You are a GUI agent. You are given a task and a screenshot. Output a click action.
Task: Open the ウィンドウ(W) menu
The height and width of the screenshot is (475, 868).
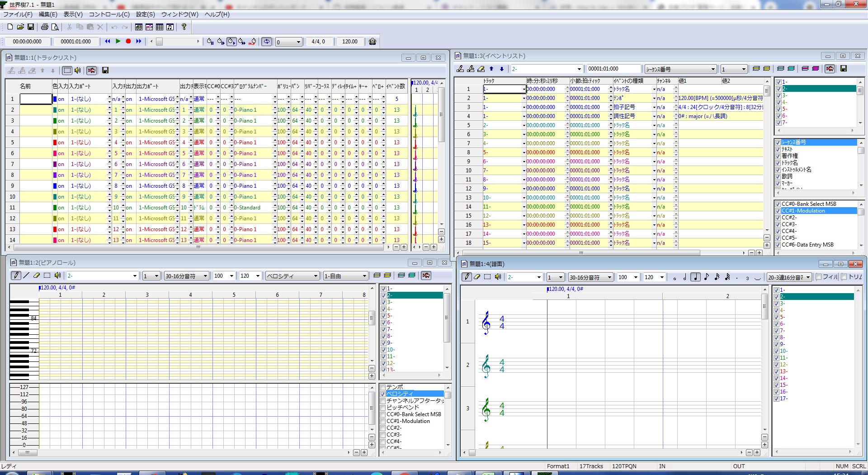179,14
